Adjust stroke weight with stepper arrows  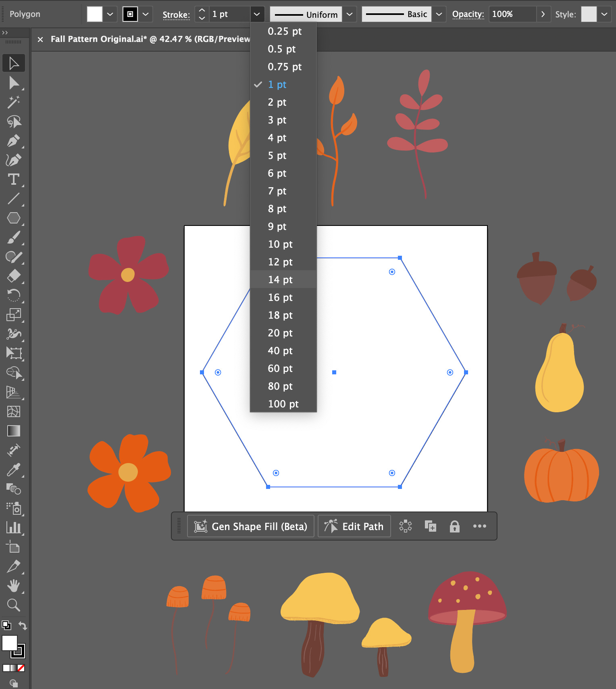[x=202, y=14]
